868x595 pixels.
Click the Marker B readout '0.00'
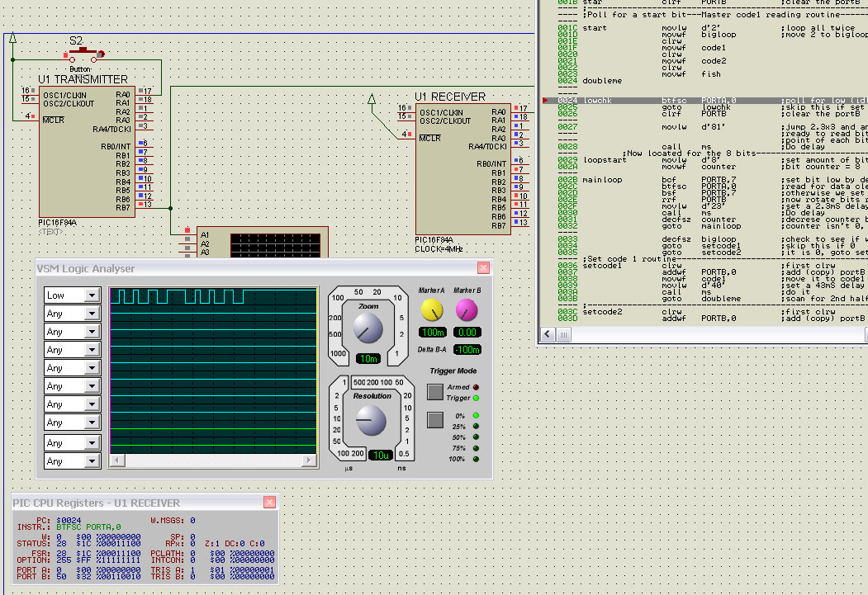467,333
